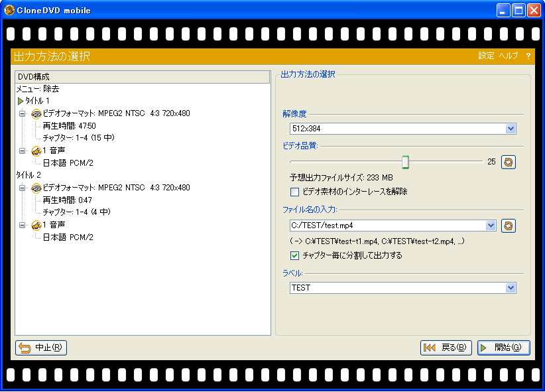545x392 pixels.
Task: Click the speaker icon for Title 1 audio
Action: point(36,151)
